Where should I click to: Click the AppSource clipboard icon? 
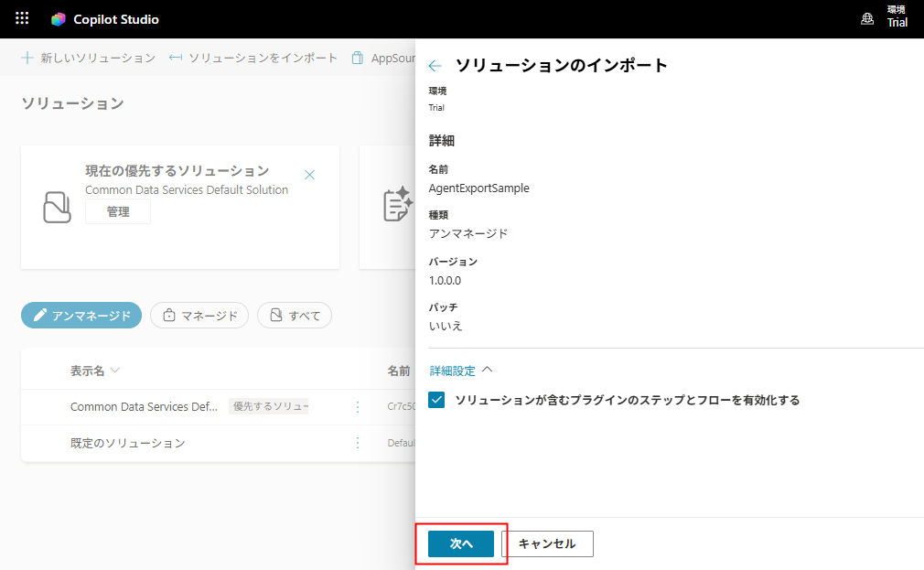tap(358, 58)
